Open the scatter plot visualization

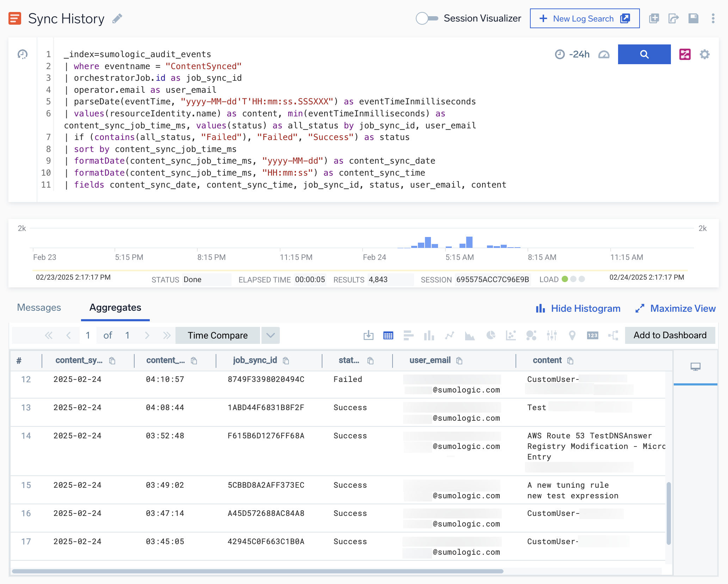[x=511, y=335]
